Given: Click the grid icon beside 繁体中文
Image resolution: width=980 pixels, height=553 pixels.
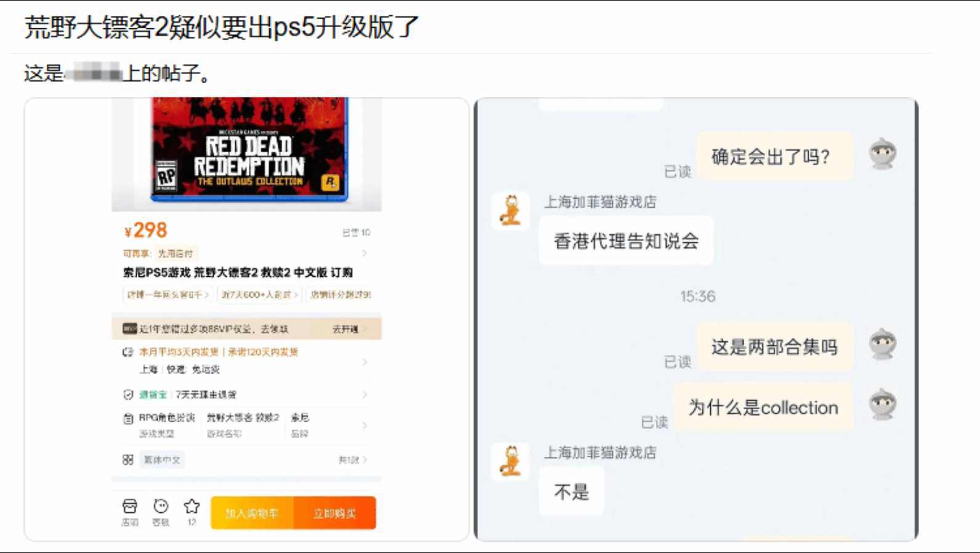Looking at the screenshot, I should (128, 460).
